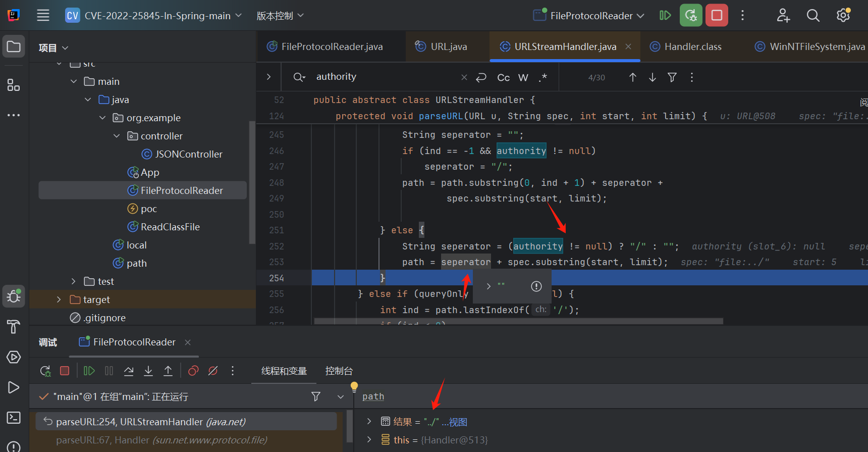Screen dimensions: 868x452
Task: Click the 视图 link for result
Action: pos(458,422)
